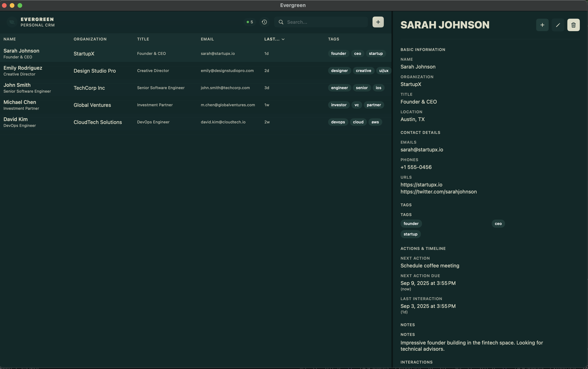Click the green status counter showing 5
Viewport: 588px width, 369px height.
tap(250, 22)
